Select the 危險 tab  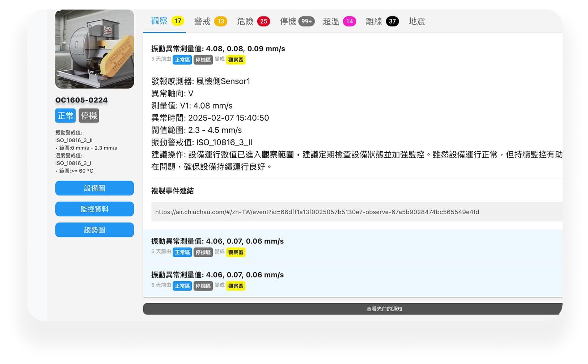(x=245, y=21)
